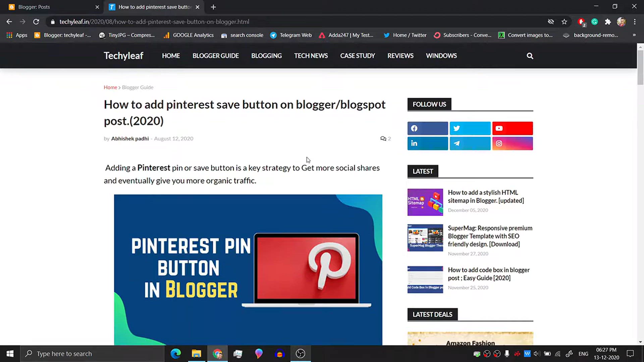Open the TinyJPG bookmark
This screenshot has width=644, height=362.
click(127, 35)
